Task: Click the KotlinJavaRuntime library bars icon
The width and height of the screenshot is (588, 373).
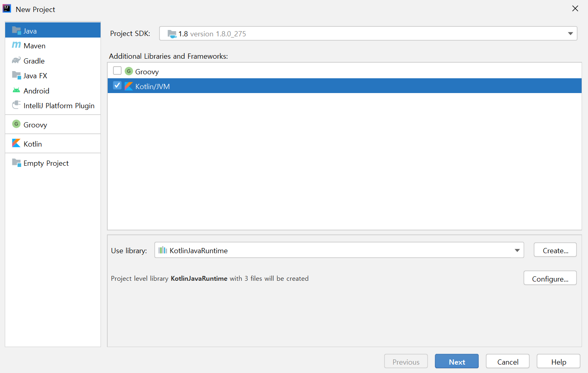Action: [163, 250]
